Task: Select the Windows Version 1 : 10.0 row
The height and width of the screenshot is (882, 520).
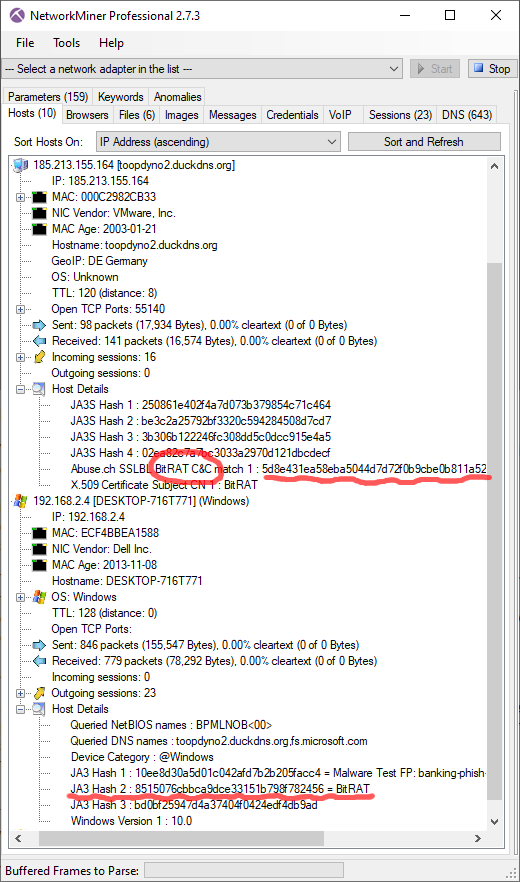Action: click(x=131, y=821)
